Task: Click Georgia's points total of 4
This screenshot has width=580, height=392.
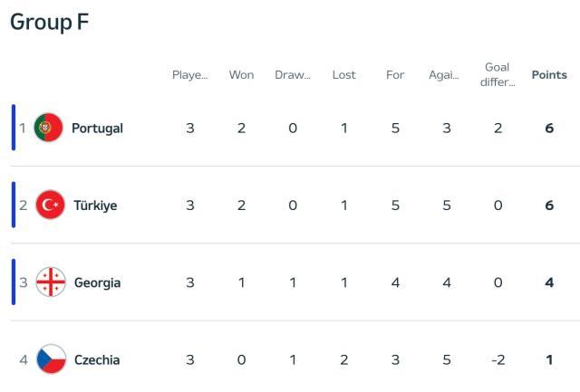Action: pyautogui.click(x=549, y=282)
